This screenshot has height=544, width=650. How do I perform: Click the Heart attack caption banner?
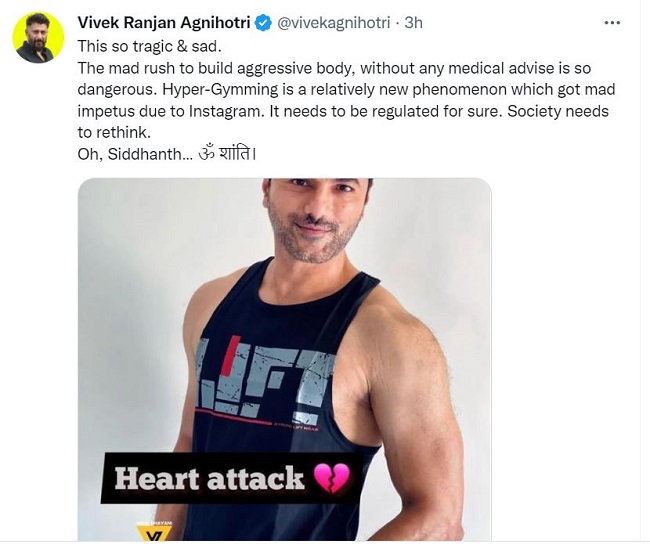[232, 478]
